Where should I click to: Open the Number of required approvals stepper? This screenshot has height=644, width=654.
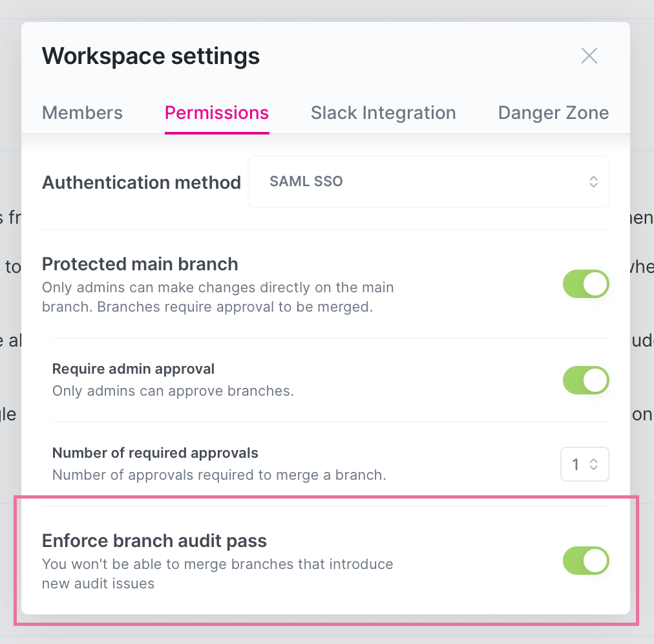(584, 464)
